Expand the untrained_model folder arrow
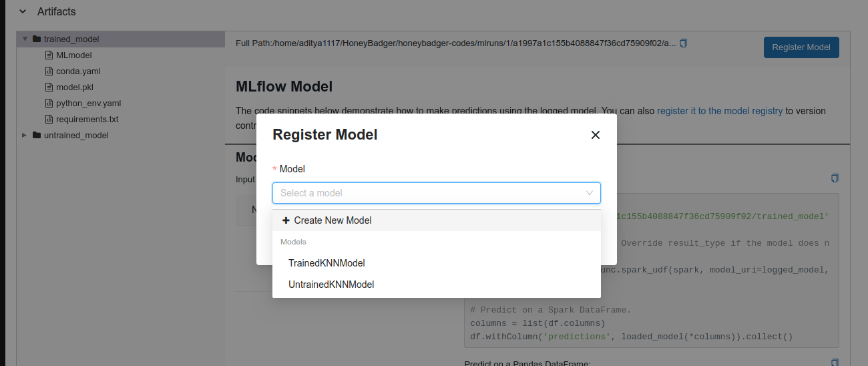 [25, 135]
